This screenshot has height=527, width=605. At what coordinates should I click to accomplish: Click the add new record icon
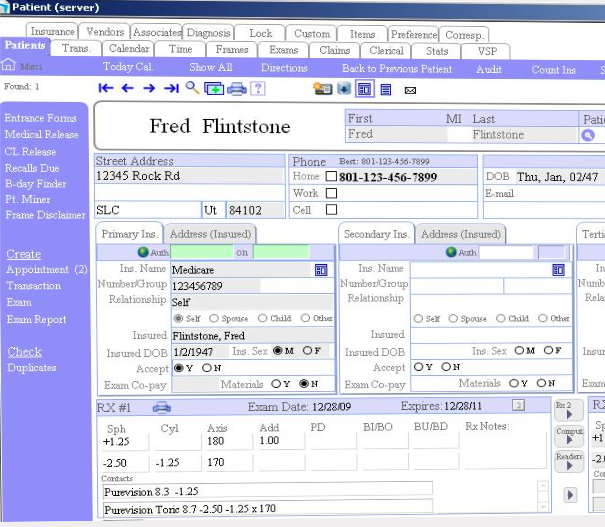coord(214,89)
